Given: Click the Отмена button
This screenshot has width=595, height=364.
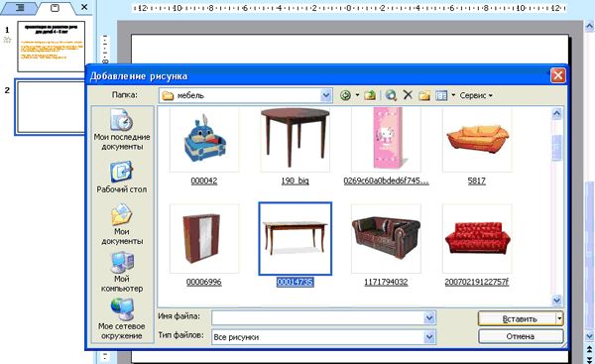Looking at the screenshot, I should [521, 336].
